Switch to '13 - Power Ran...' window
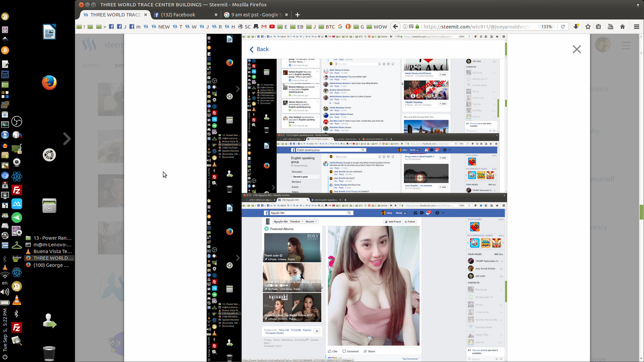Viewport: 644px width, 362px height. pos(49,238)
